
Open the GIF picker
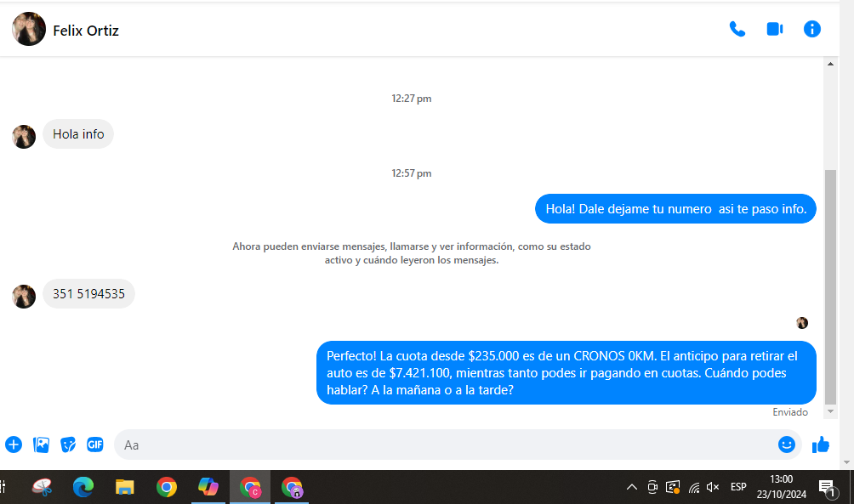point(95,445)
